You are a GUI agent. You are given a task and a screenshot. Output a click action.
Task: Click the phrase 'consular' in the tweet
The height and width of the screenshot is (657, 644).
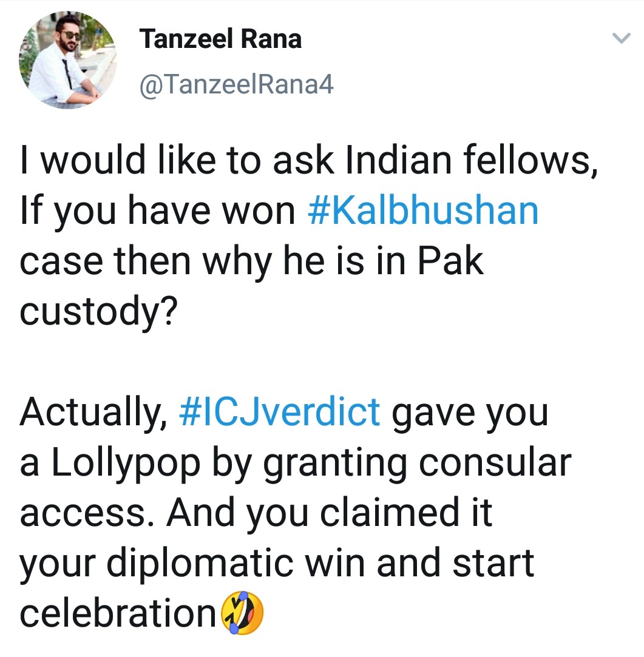(495, 463)
